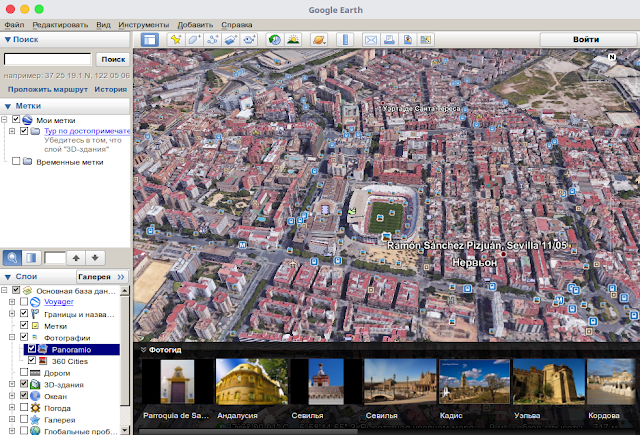640x435 pixels.
Task: Save image toolbar icon
Action: [407, 40]
